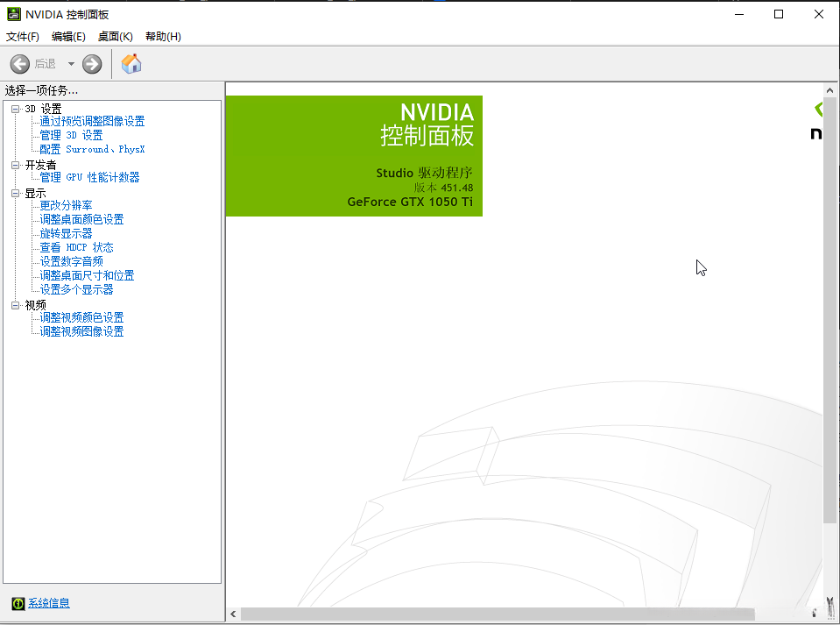840x625 pixels.
Task: Select 通过预览调整图像设置
Action: (92, 122)
